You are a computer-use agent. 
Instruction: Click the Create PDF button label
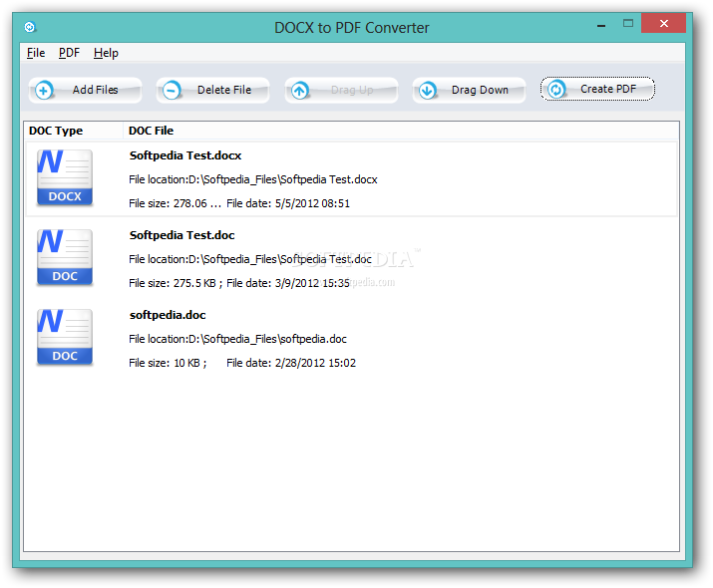coord(608,89)
